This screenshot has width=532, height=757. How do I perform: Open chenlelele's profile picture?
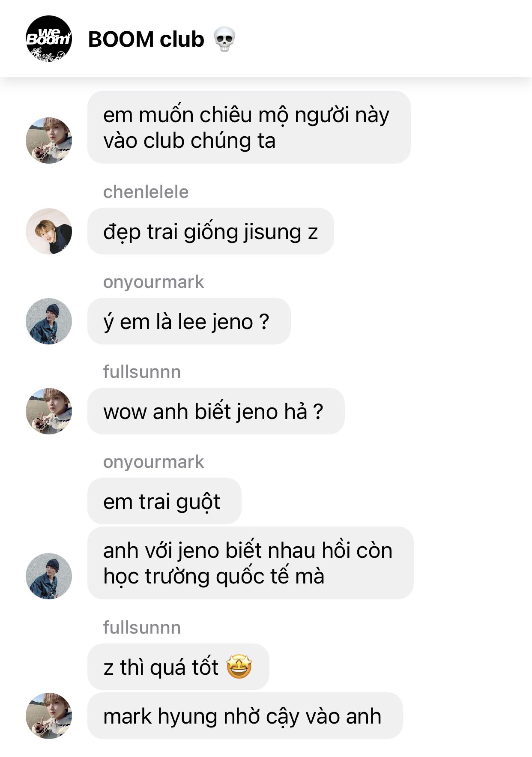49,231
